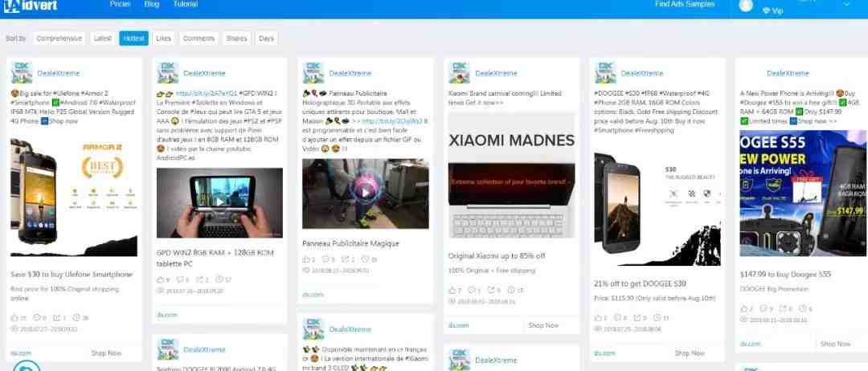Click like icon on GPD WIN2 ad
868x371 pixels.
[161, 279]
